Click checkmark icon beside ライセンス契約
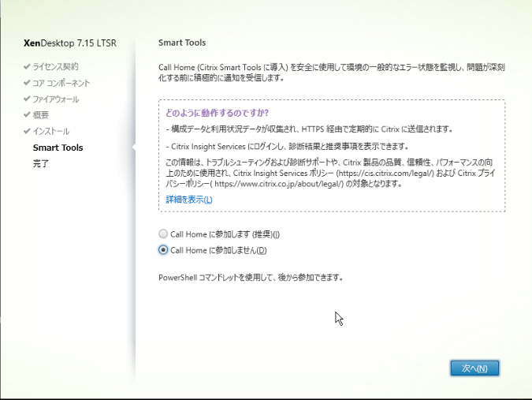532x400 pixels. pos(27,66)
